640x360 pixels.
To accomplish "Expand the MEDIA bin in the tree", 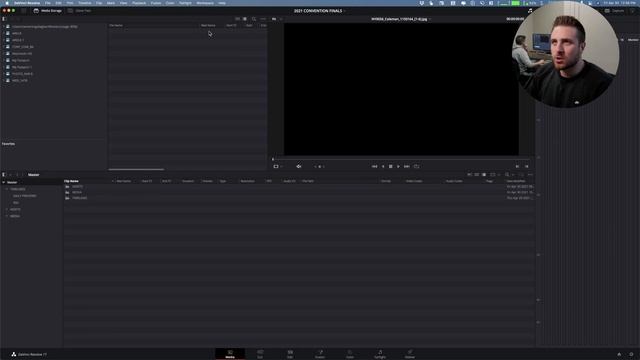I will [x=7, y=216].
